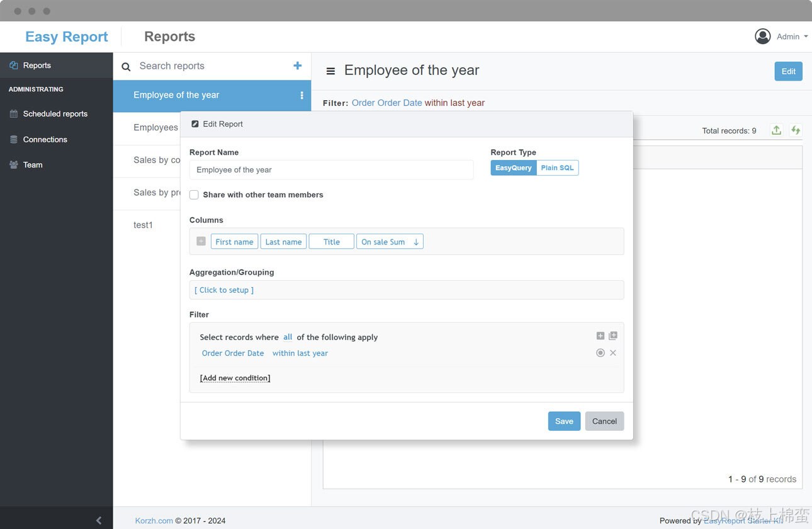Click the First name column chip
Viewport: 812px width, 529px height.
234,242
